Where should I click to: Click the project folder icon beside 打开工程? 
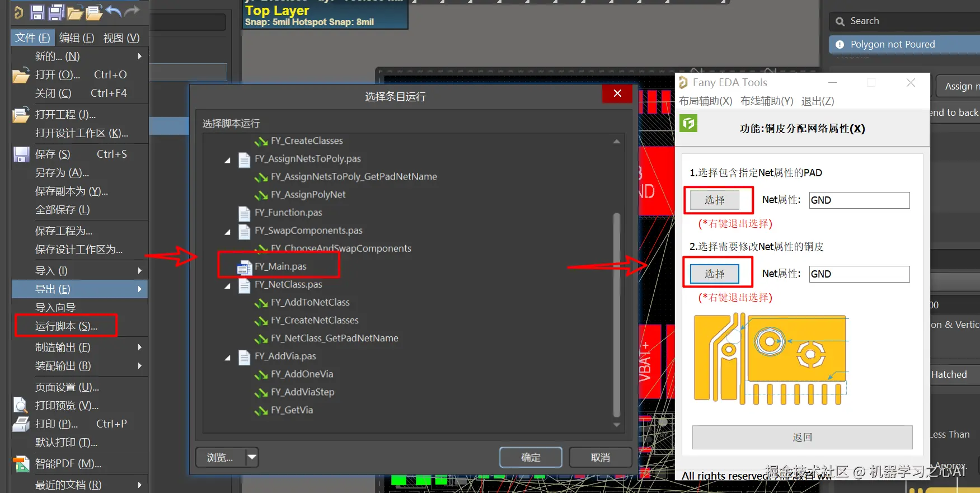(21, 115)
